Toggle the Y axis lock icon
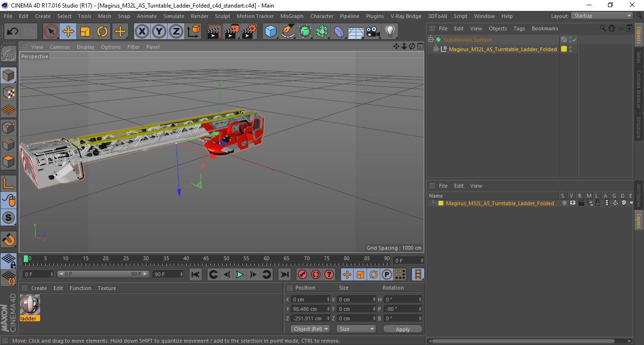The image size is (644, 345). [159, 32]
